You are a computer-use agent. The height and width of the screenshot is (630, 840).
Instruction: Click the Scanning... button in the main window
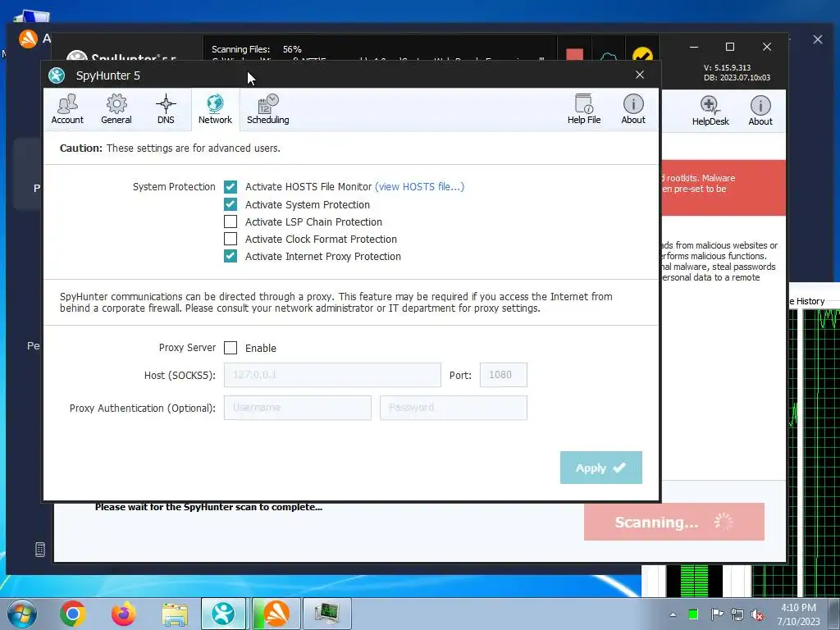pyautogui.click(x=674, y=522)
